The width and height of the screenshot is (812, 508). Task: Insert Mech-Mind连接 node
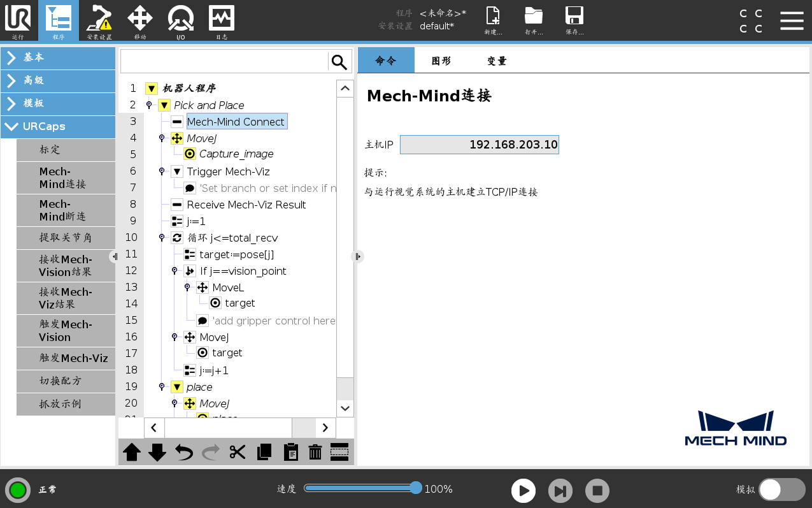click(x=66, y=178)
